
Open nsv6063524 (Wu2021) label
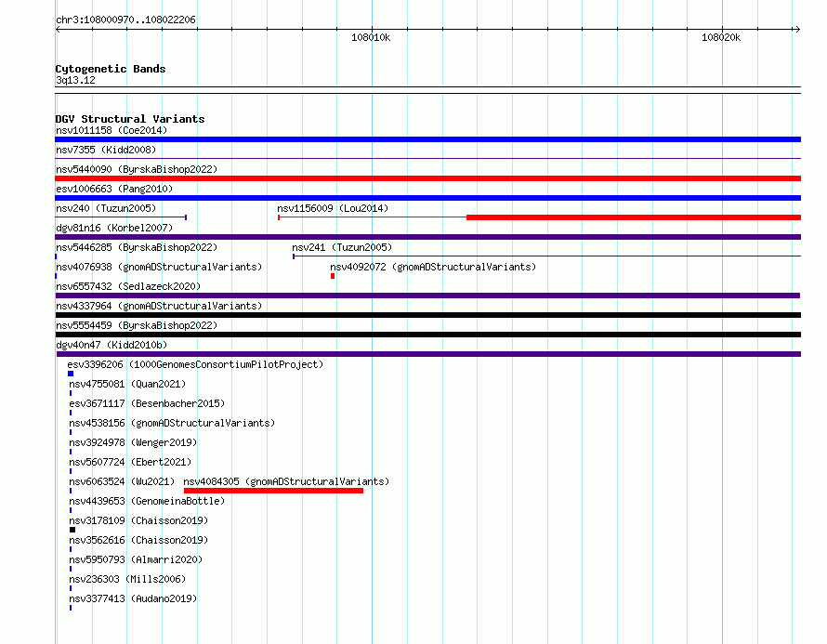click(x=122, y=481)
